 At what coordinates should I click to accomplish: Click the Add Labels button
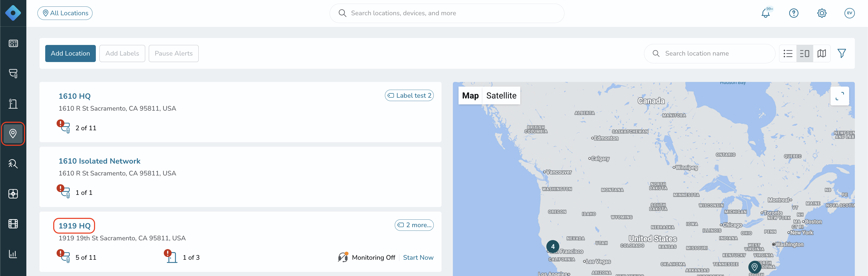coord(122,53)
